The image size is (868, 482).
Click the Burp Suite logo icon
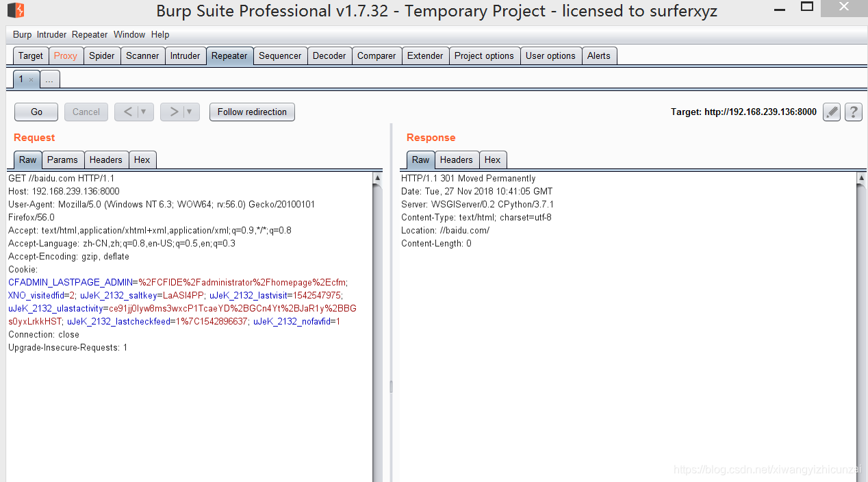(16, 10)
